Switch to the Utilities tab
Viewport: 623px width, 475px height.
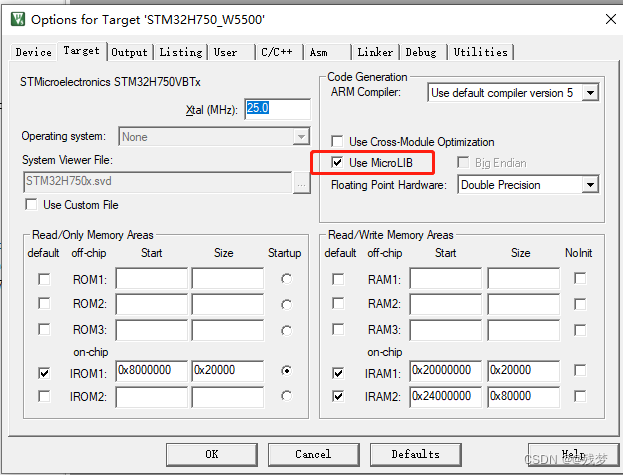[480, 52]
